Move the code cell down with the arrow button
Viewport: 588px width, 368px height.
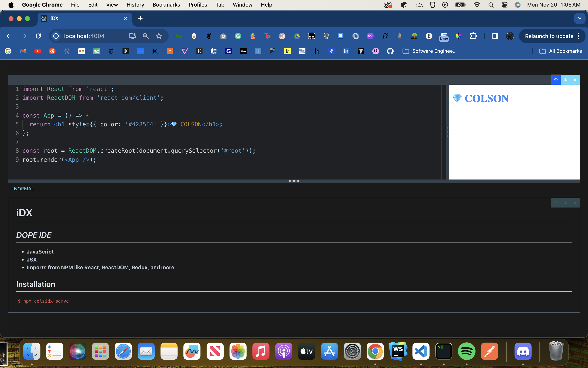tap(565, 80)
